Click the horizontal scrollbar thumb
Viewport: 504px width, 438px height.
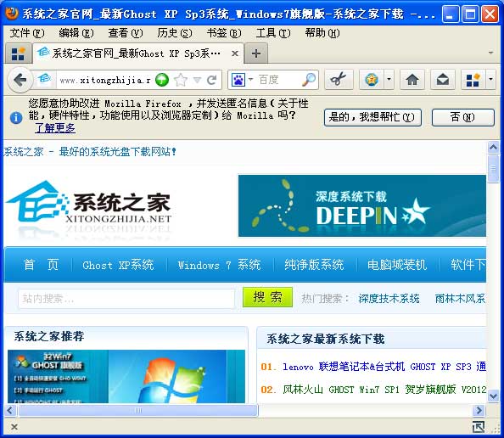(x=138, y=410)
